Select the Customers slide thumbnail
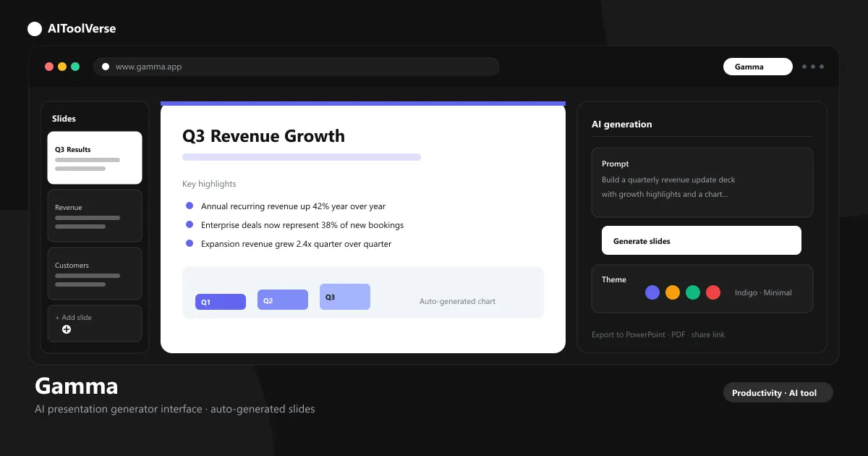Screen dimensions: 868x456 [x=95, y=274]
